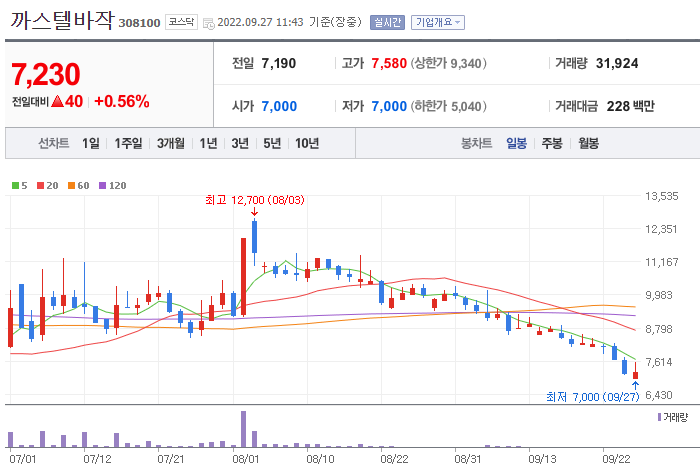Screen dimensions: 700x469
Task: Click the 거래대금 228 백만 value
Action: pos(630,106)
